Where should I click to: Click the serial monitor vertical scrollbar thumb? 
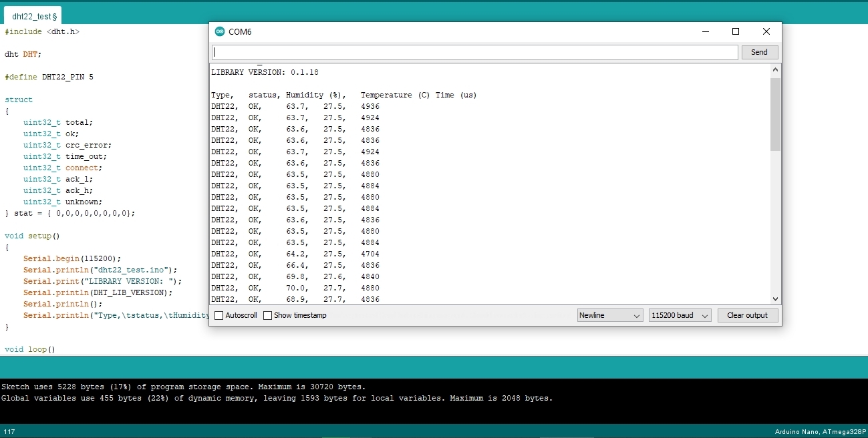tap(775, 114)
